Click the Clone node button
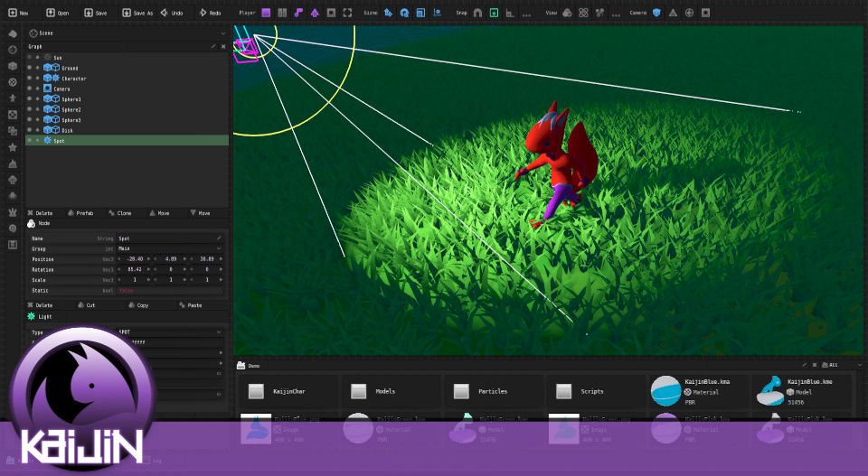Screen dimensions: 868x476 coord(120,213)
